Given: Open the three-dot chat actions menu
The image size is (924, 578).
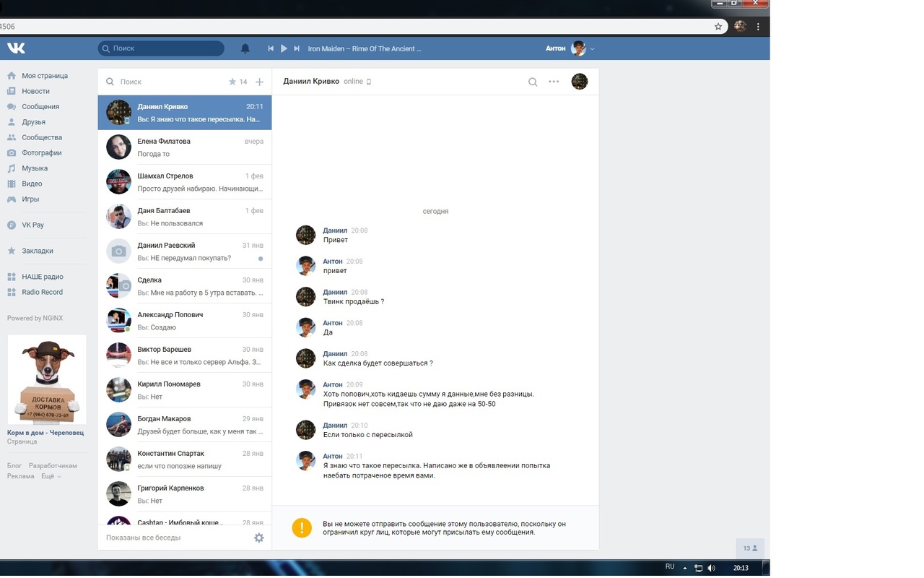Looking at the screenshot, I should point(554,82).
